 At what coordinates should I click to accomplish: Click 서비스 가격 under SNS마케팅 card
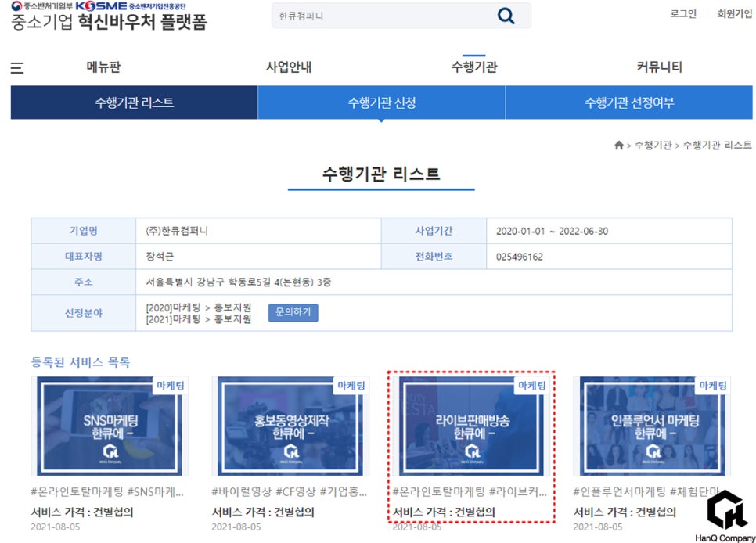tap(82, 512)
